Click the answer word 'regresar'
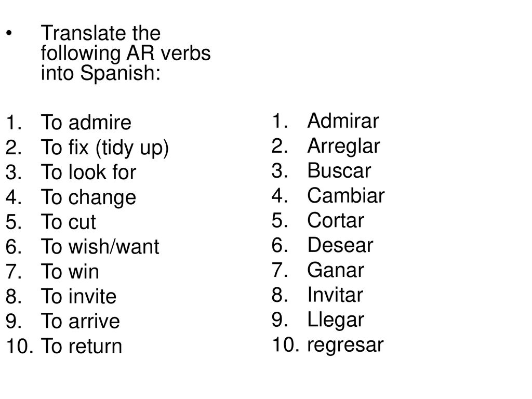The width and height of the screenshot is (532, 399). (345, 345)
